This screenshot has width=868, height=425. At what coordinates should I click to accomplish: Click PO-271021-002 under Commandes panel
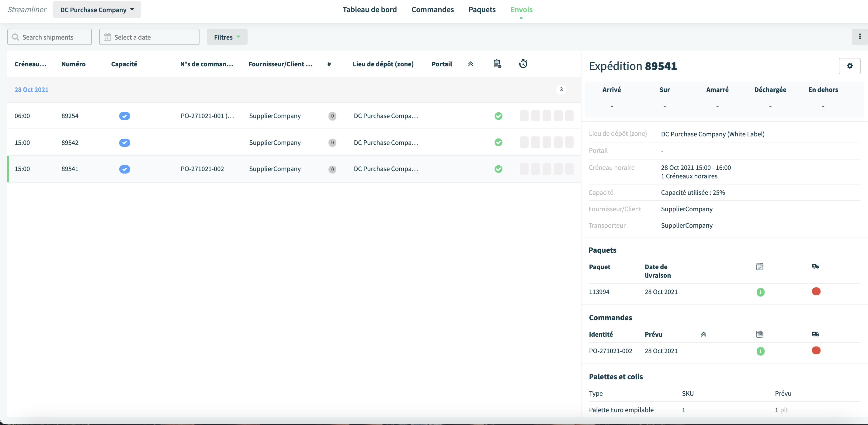coord(611,351)
